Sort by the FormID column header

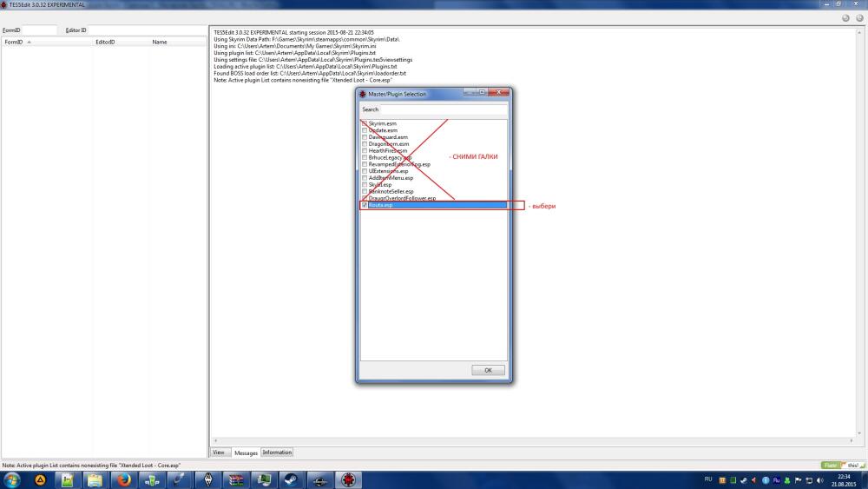coord(47,42)
